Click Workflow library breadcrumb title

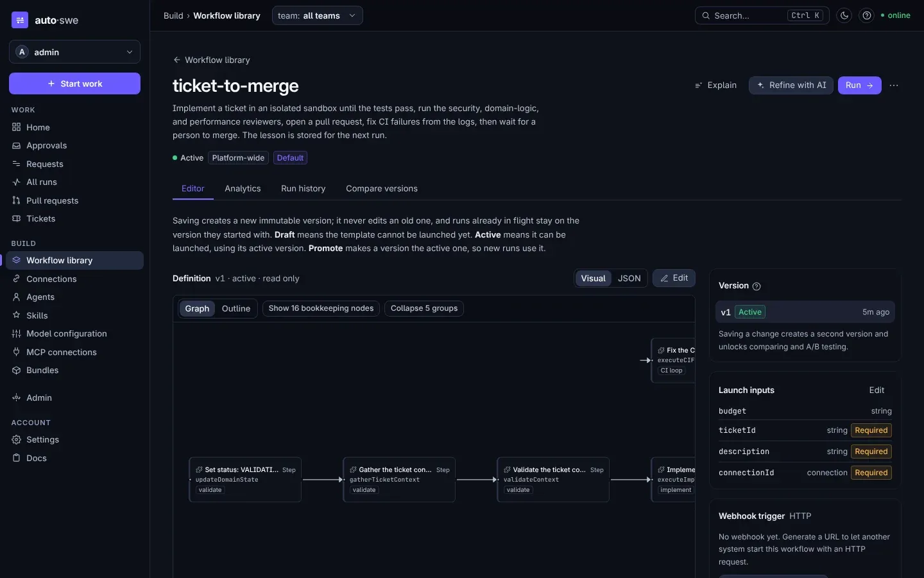click(227, 15)
